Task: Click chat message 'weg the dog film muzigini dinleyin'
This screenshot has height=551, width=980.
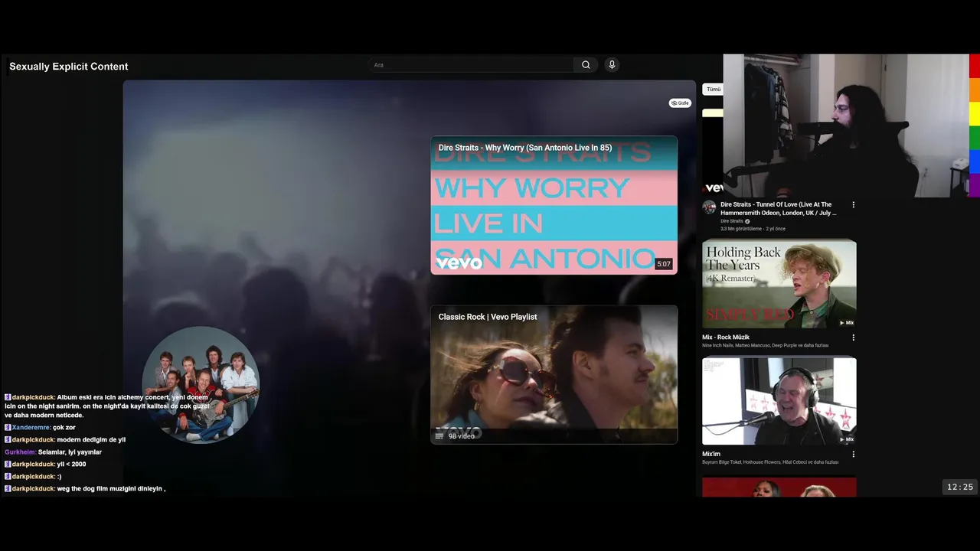Action: click(111, 489)
